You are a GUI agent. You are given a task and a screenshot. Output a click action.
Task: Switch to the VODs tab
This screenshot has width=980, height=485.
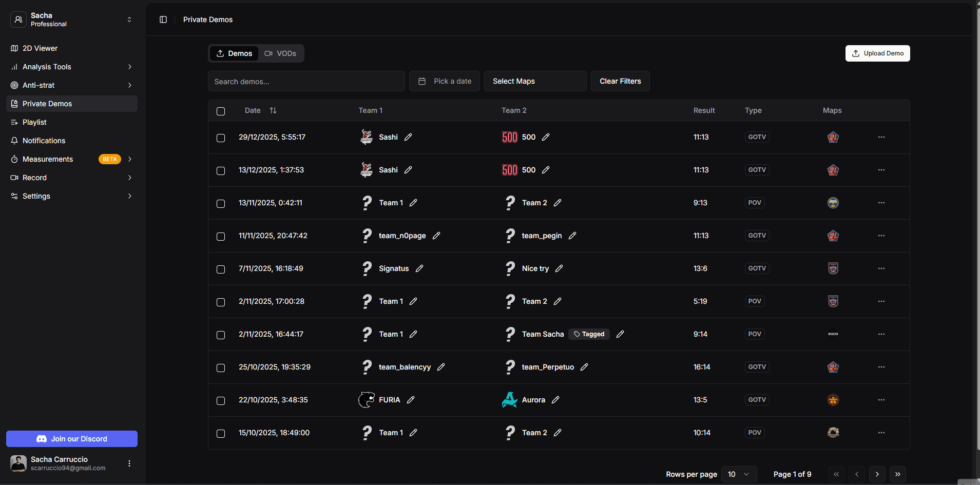(x=281, y=53)
